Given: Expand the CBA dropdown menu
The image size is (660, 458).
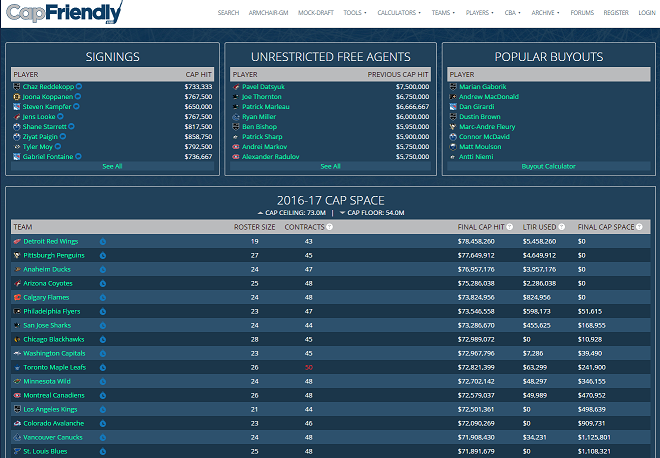Looking at the screenshot, I should (513, 13).
